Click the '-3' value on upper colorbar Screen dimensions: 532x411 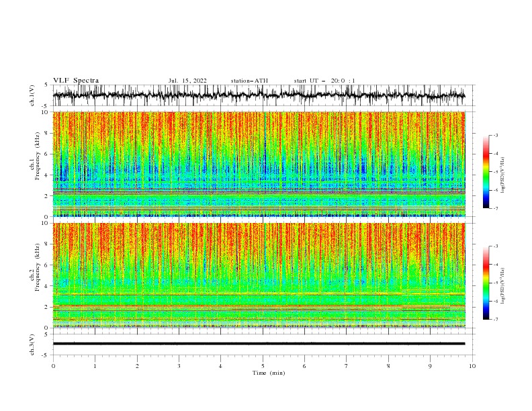[496, 135]
